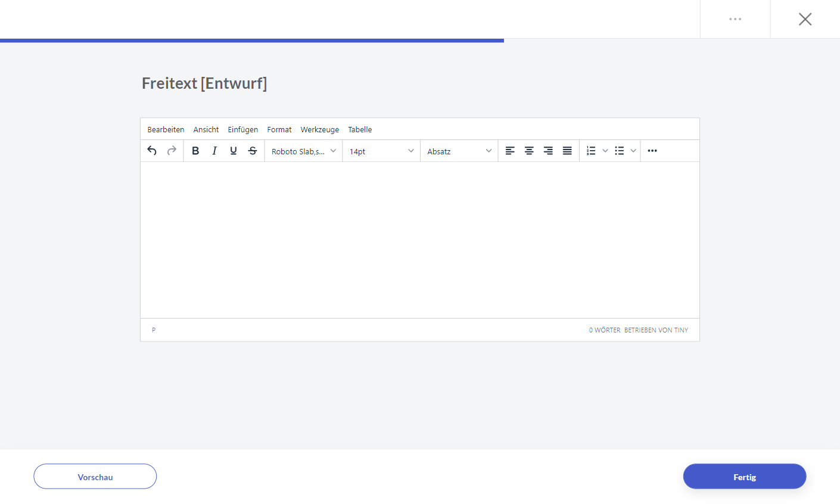840x504 pixels.
Task: Open the 14pt font size dropdown
Action: (x=381, y=151)
